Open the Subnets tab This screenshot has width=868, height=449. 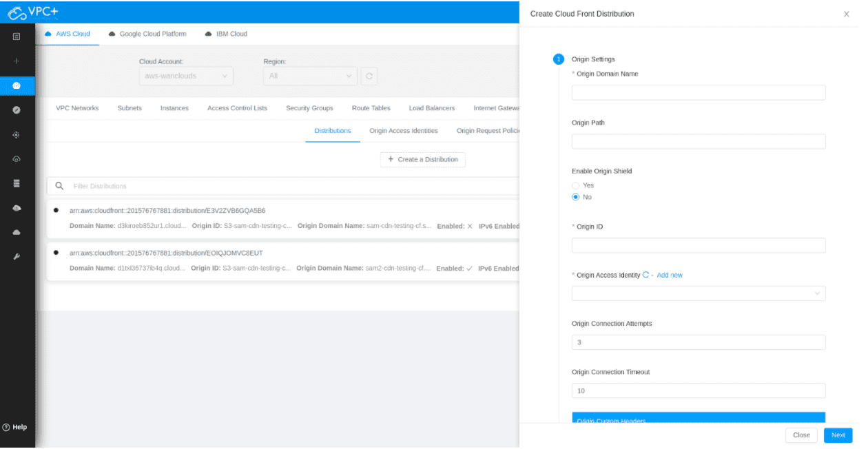tap(130, 108)
